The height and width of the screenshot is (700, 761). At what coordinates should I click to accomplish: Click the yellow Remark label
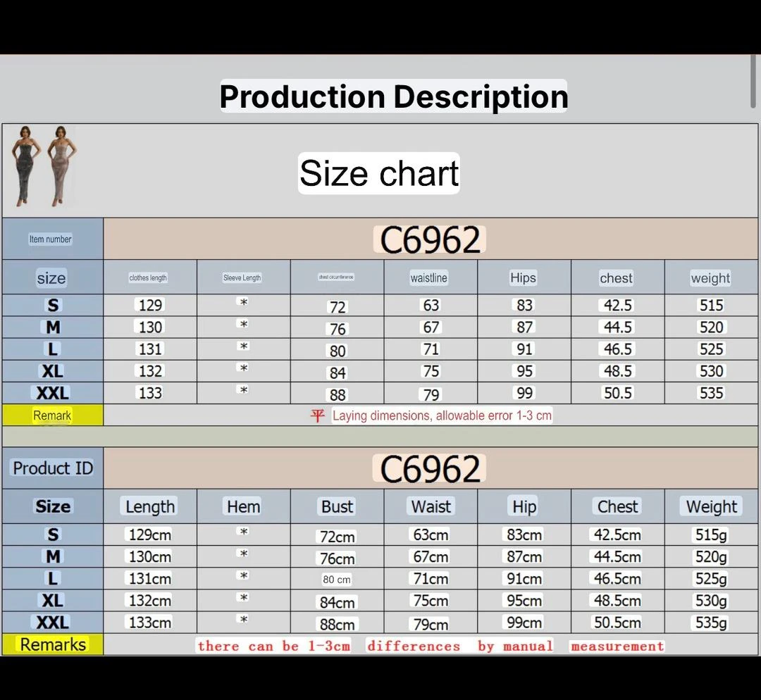52,415
